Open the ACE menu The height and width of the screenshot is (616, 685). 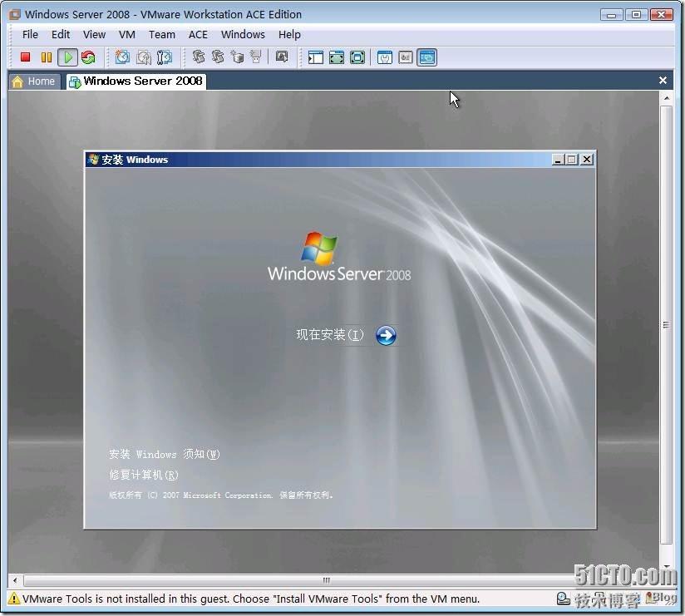pyautogui.click(x=198, y=35)
